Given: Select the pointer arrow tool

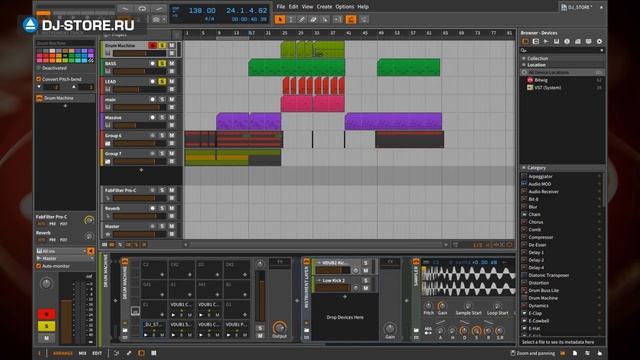Looking at the screenshot, I should 280,19.
